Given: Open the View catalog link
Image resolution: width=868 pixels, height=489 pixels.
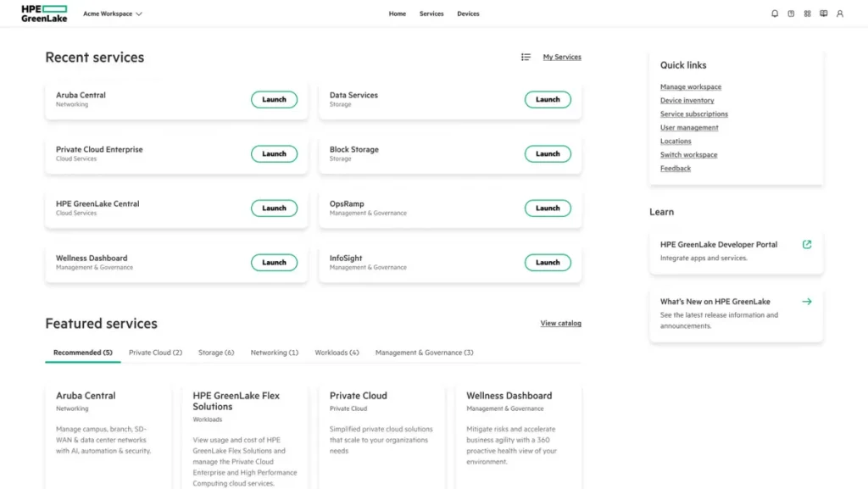Looking at the screenshot, I should (561, 323).
